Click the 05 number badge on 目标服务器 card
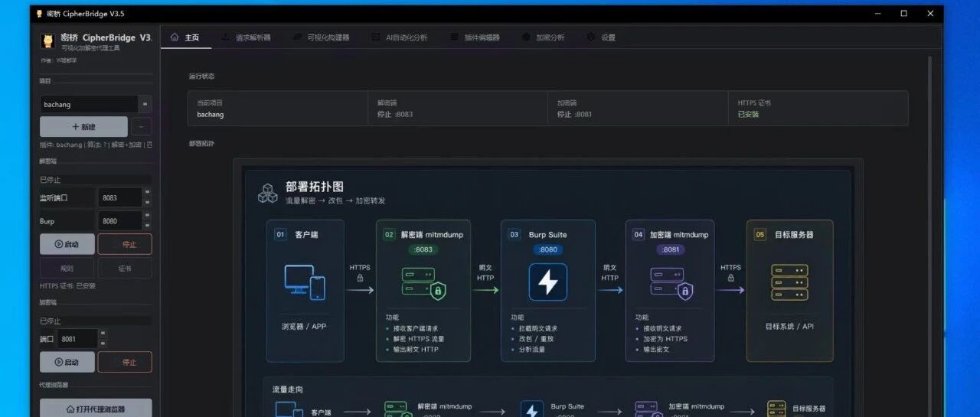Screen dimensions: 980x417 pos(760,235)
